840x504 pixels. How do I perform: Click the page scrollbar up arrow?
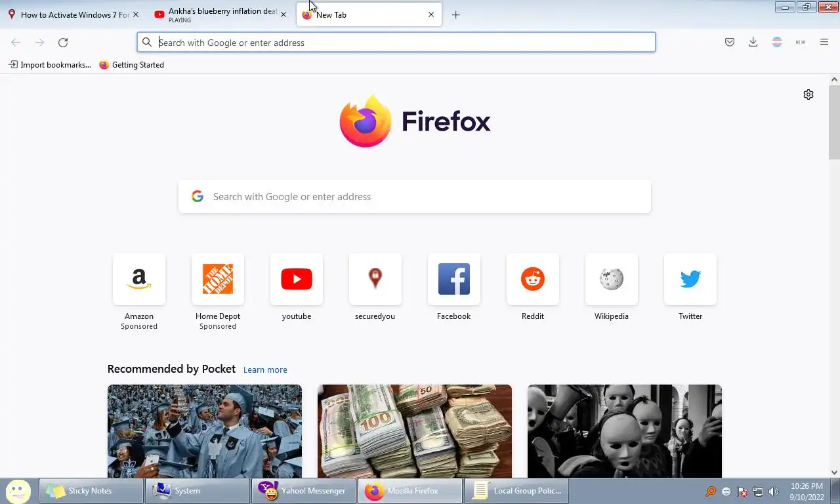tap(834, 79)
